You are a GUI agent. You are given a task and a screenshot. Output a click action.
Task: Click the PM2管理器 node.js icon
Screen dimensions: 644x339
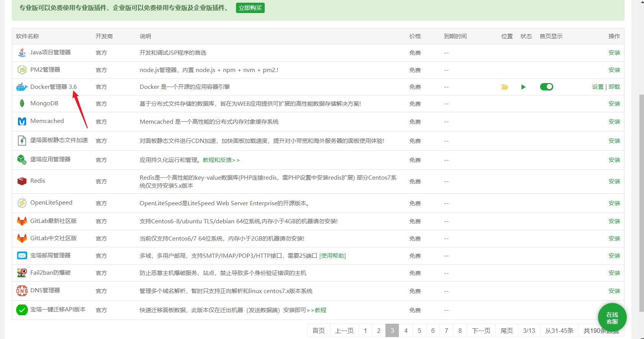click(22, 70)
